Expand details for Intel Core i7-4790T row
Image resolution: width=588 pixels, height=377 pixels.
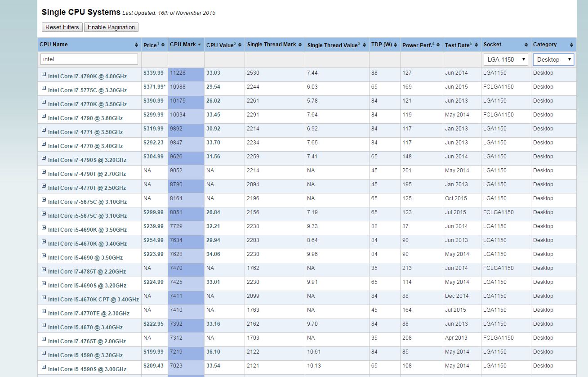point(44,172)
